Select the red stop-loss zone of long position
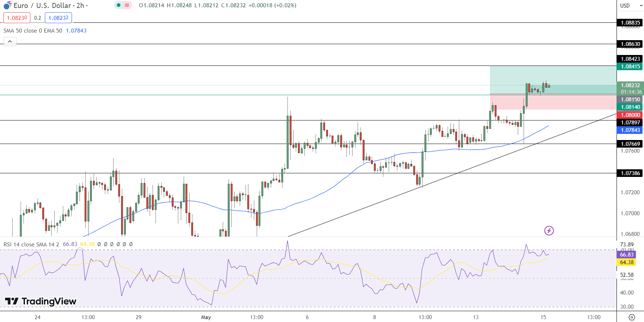 553,102
